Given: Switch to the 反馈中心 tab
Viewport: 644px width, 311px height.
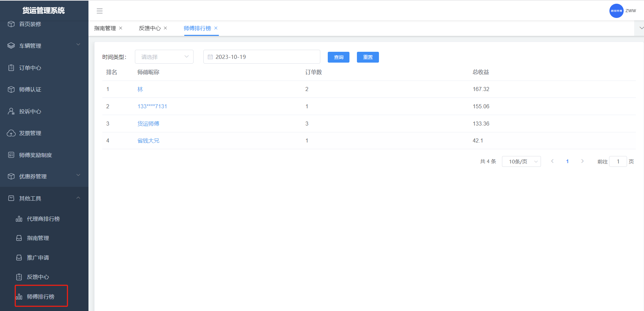Looking at the screenshot, I should pos(149,28).
